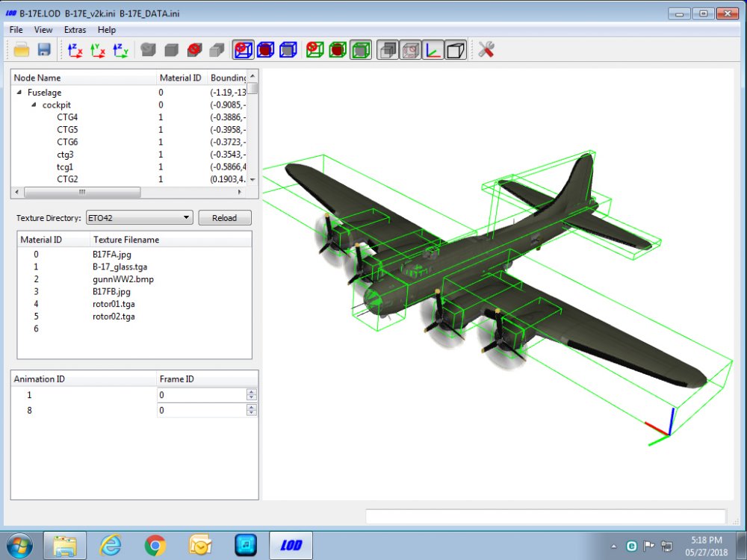Switch to the ZY axis view
Screen dimensions: 747x560
click(x=120, y=50)
